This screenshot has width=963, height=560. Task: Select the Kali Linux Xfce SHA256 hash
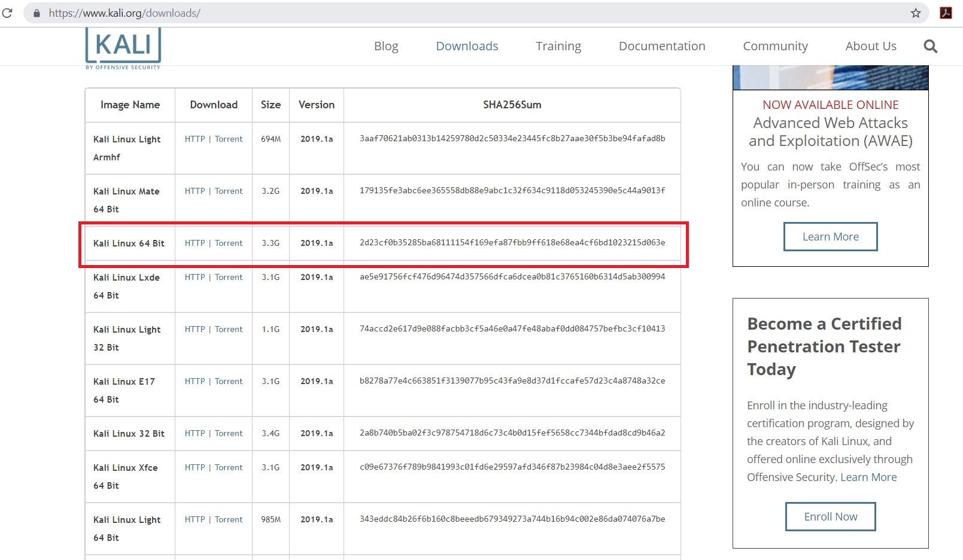512,467
